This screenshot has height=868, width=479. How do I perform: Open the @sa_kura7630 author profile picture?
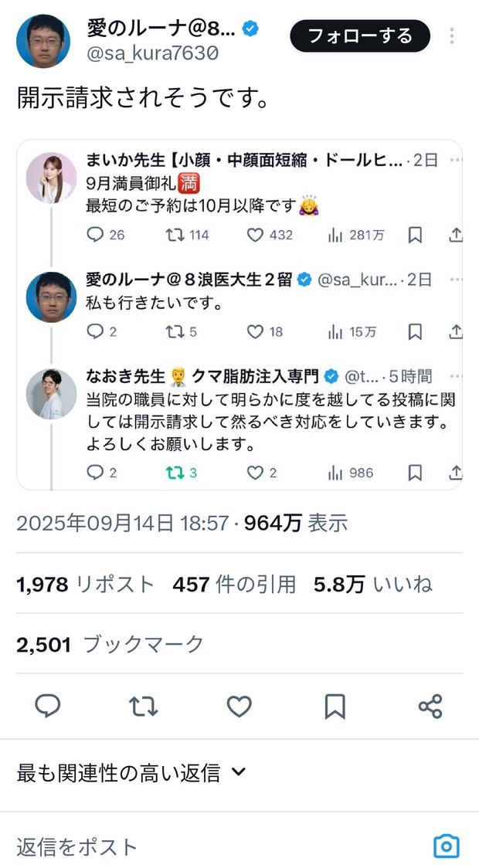pos(43,42)
